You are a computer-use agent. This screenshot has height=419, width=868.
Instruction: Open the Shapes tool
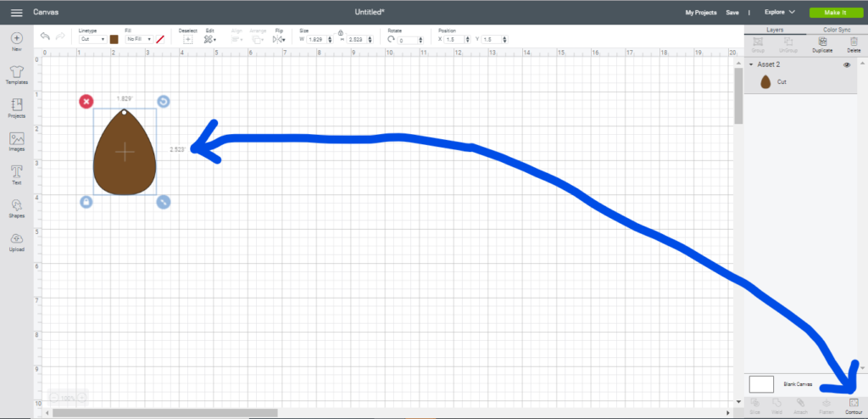17,209
